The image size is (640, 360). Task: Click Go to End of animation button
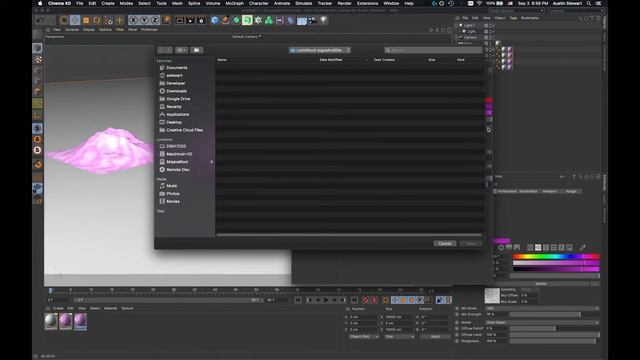point(354,300)
